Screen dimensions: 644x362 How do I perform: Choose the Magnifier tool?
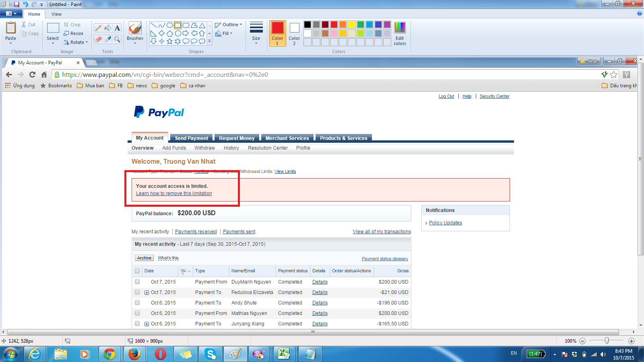117,39
